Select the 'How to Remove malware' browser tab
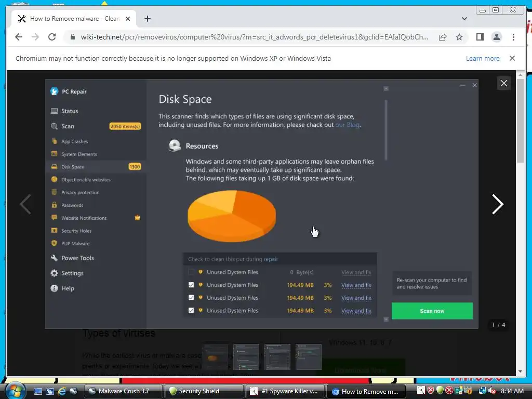This screenshot has height=399, width=532. 74,19
